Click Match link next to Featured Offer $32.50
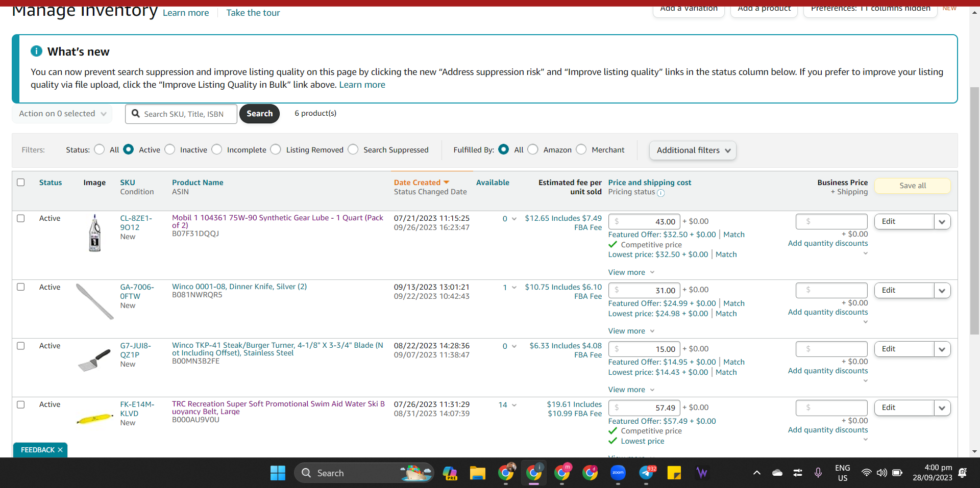Viewport: 980px width, 488px height. tap(734, 235)
